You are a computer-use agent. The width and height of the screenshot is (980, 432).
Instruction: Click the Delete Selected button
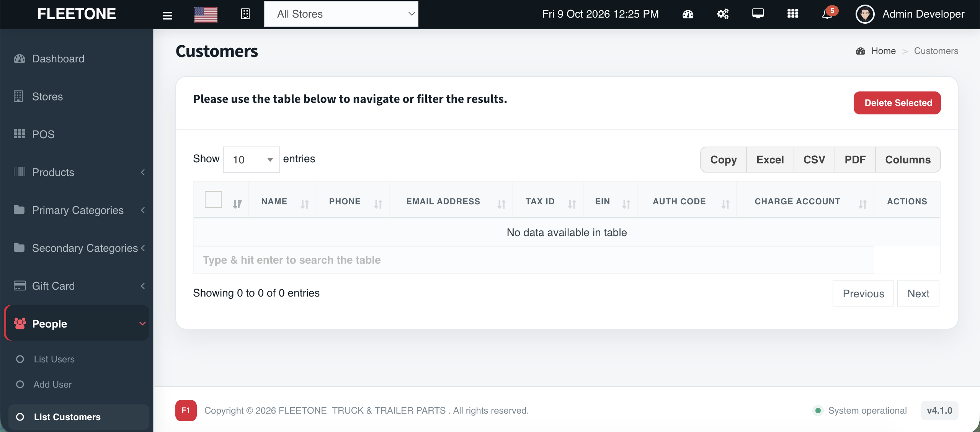[x=897, y=103]
